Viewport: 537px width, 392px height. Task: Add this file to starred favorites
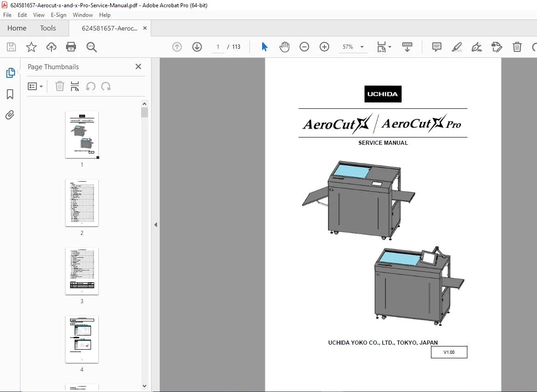(31, 47)
